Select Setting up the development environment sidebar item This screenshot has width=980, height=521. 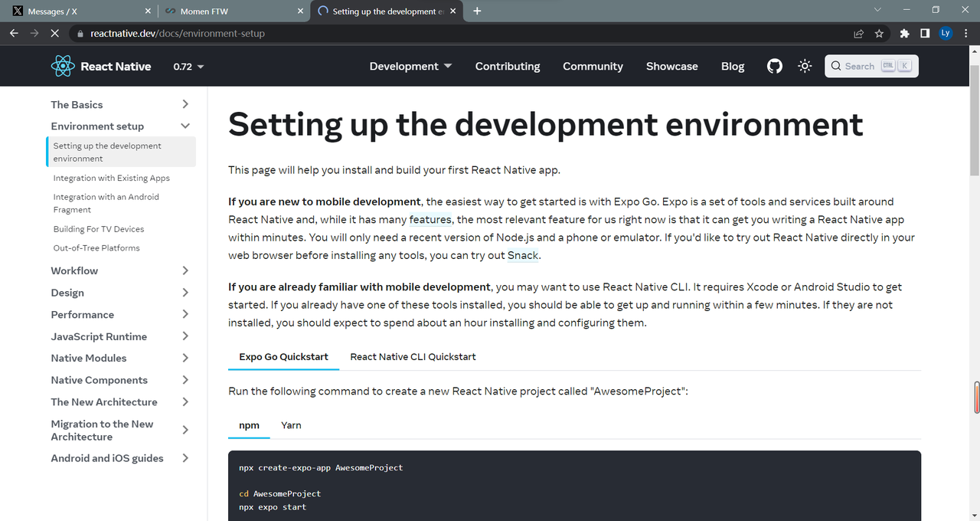121,152
